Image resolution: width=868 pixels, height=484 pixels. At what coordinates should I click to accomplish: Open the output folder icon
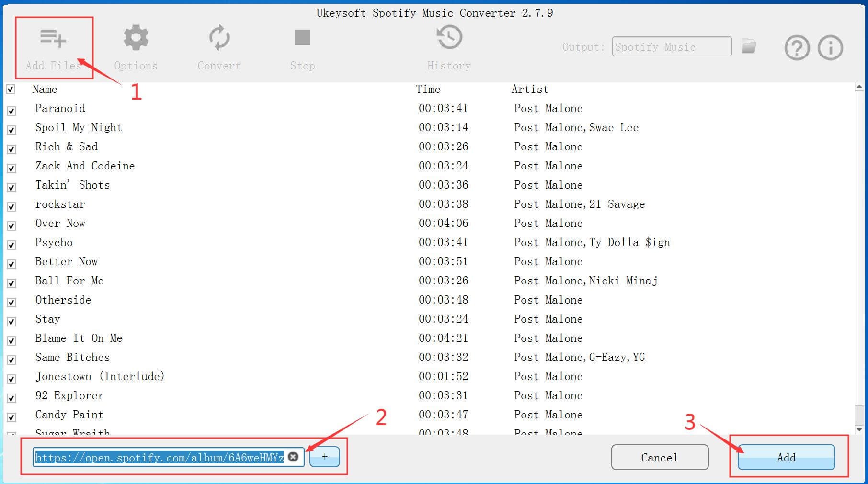(x=749, y=46)
